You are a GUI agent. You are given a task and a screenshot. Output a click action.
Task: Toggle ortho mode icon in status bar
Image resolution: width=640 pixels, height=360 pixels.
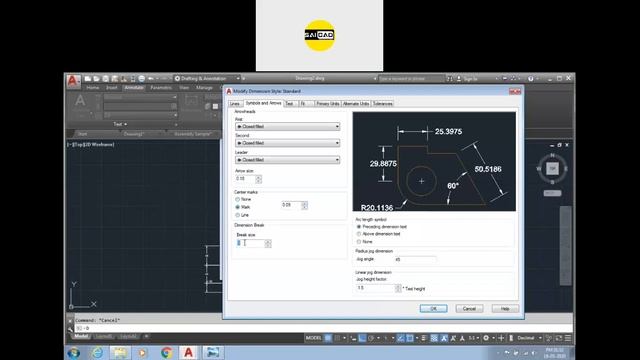(x=362, y=338)
